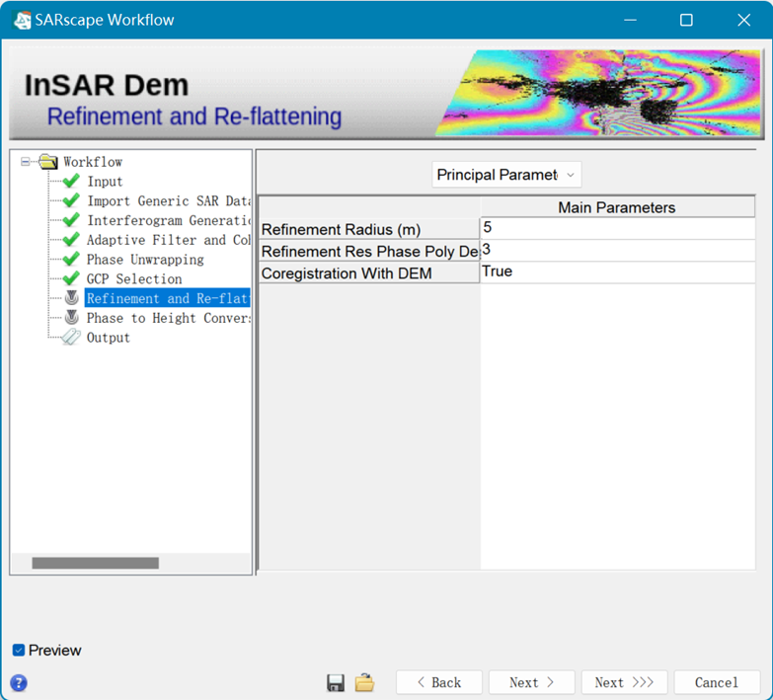The image size is (773, 700).
Task: Click Refinement Res Phase Poly label
Action: click(x=370, y=252)
